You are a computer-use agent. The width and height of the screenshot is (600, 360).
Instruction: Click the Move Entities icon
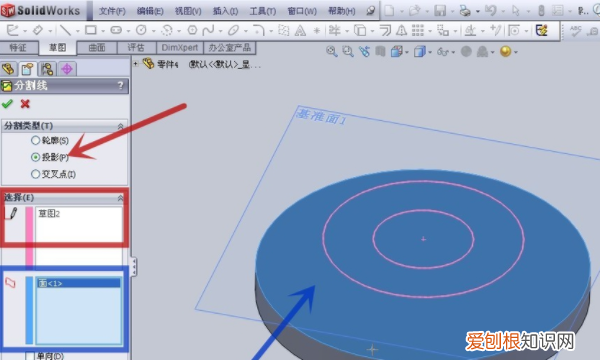tap(443, 30)
